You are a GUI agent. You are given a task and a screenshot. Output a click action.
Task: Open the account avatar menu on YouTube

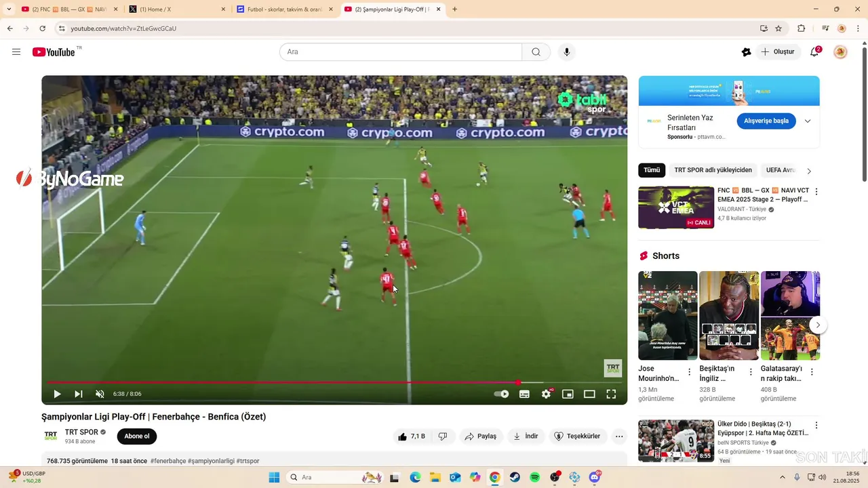click(x=840, y=52)
